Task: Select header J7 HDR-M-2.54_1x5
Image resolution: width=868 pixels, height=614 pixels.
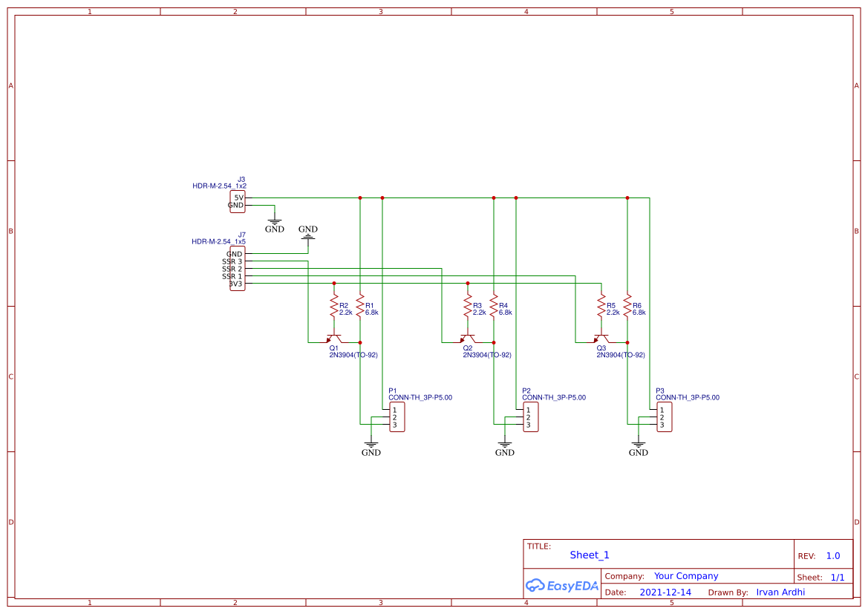Action: tap(237, 268)
